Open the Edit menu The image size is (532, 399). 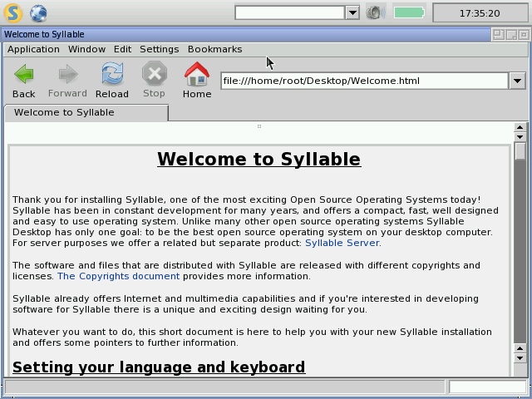click(x=122, y=49)
